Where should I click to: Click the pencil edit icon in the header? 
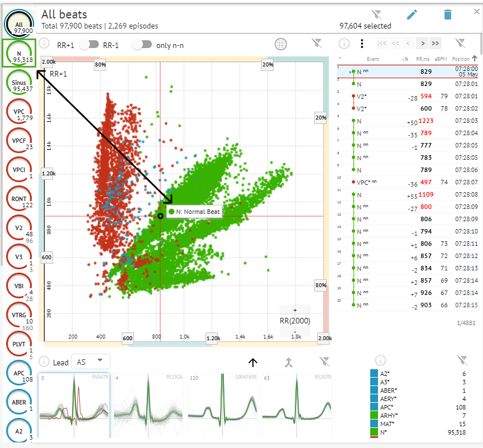pyautogui.click(x=412, y=15)
